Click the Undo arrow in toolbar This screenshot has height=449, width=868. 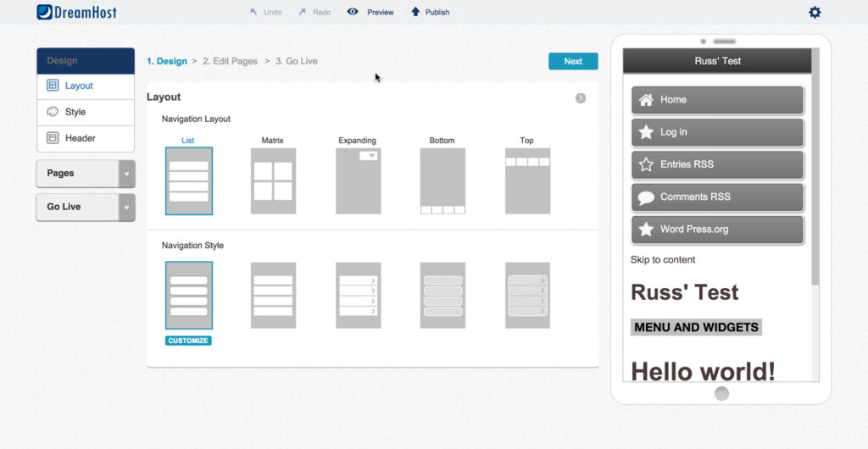[x=253, y=12]
